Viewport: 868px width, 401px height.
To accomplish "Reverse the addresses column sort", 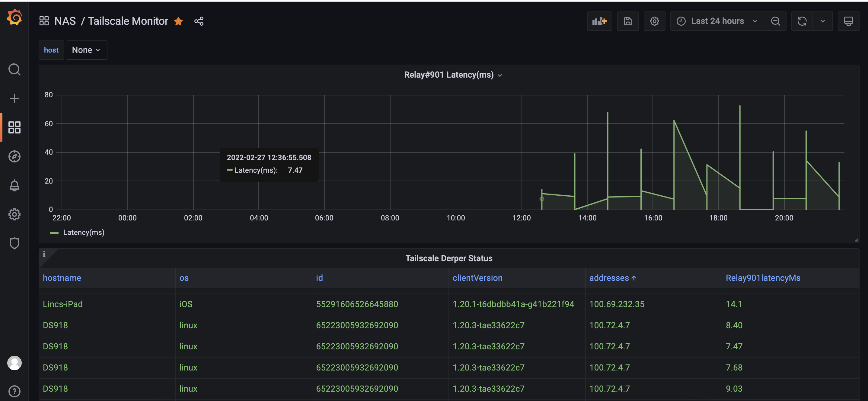I will pyautogui.click(x=612, y=277).
